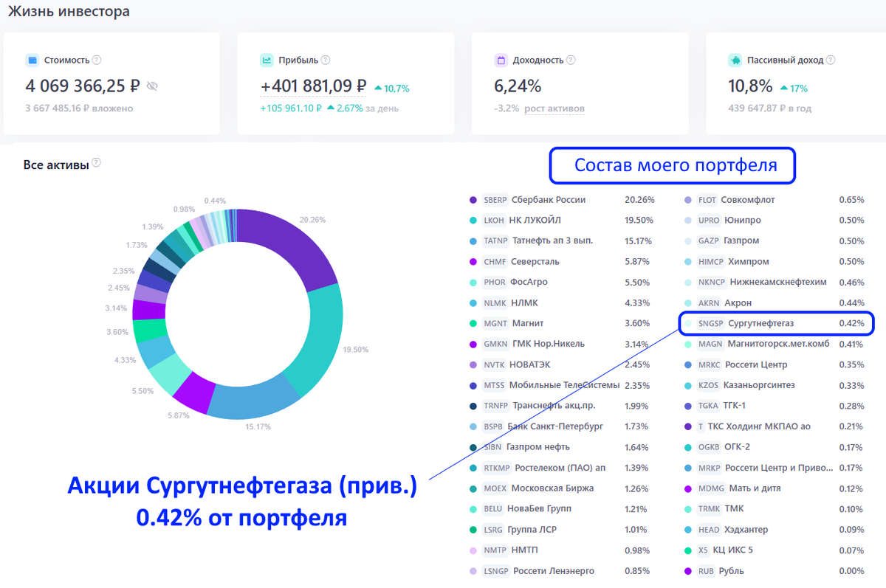Click the LKOH ticker badge
Screen dimensions: 886x588
pos(494,220)
